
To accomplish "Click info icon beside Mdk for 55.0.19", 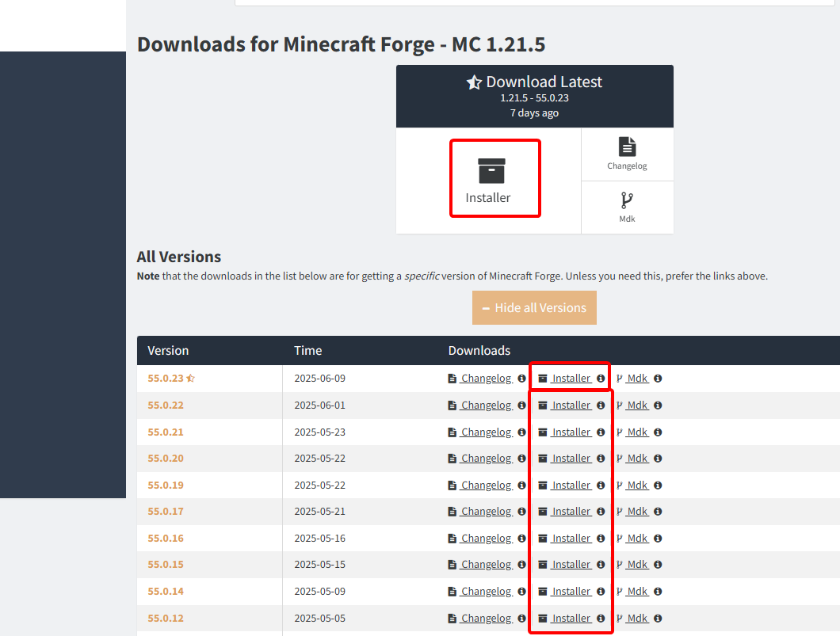I will pos(658,485).
